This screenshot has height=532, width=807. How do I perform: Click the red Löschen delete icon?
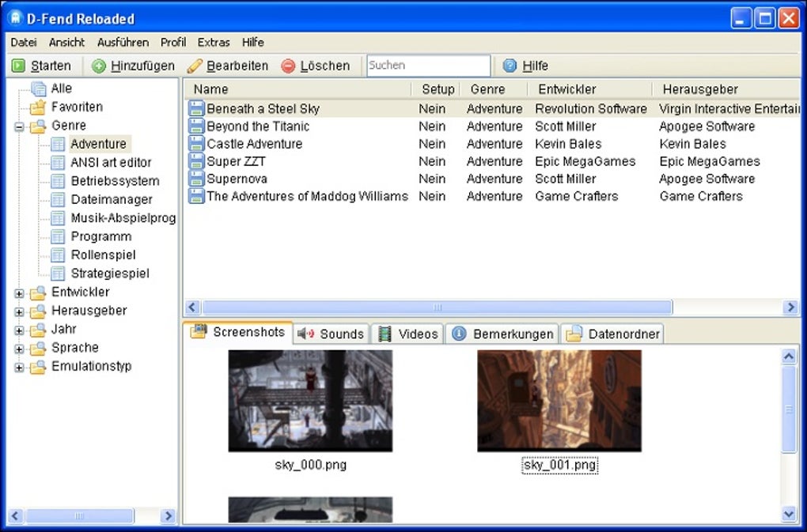click(x=288, y=66)
